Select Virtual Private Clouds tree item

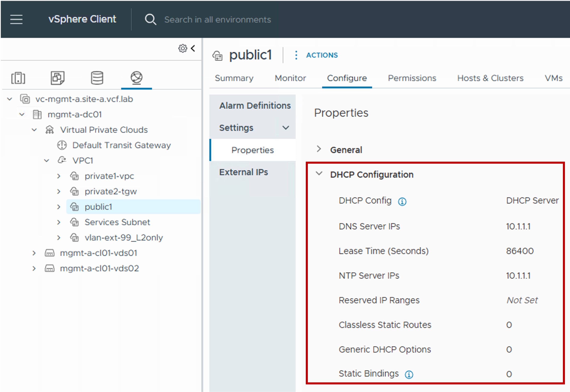pos(104,130)
